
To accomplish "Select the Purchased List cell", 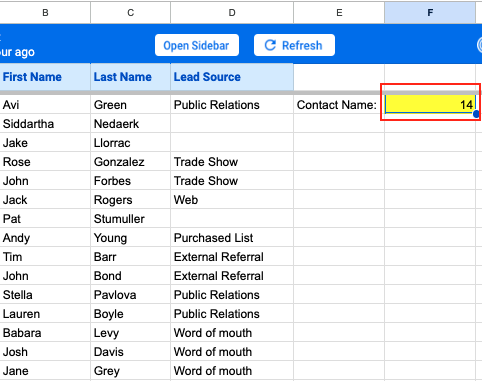I will 232,238.
